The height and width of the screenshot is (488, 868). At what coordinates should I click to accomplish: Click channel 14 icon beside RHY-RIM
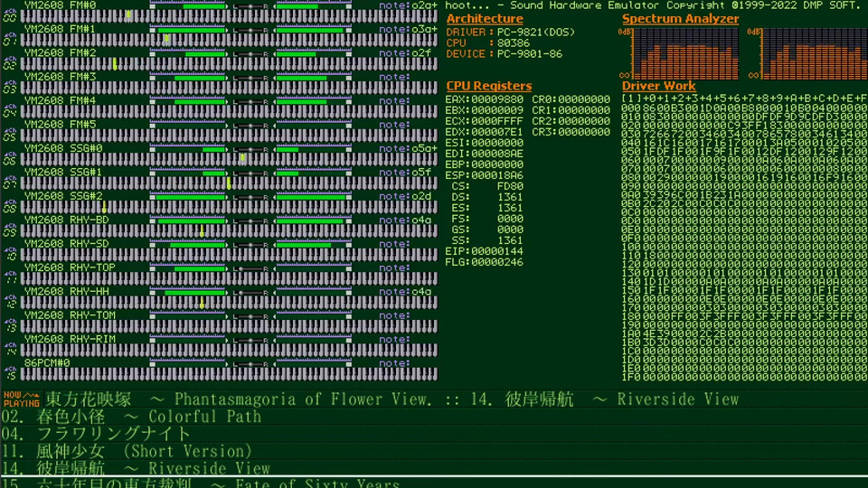coord(9,350)
